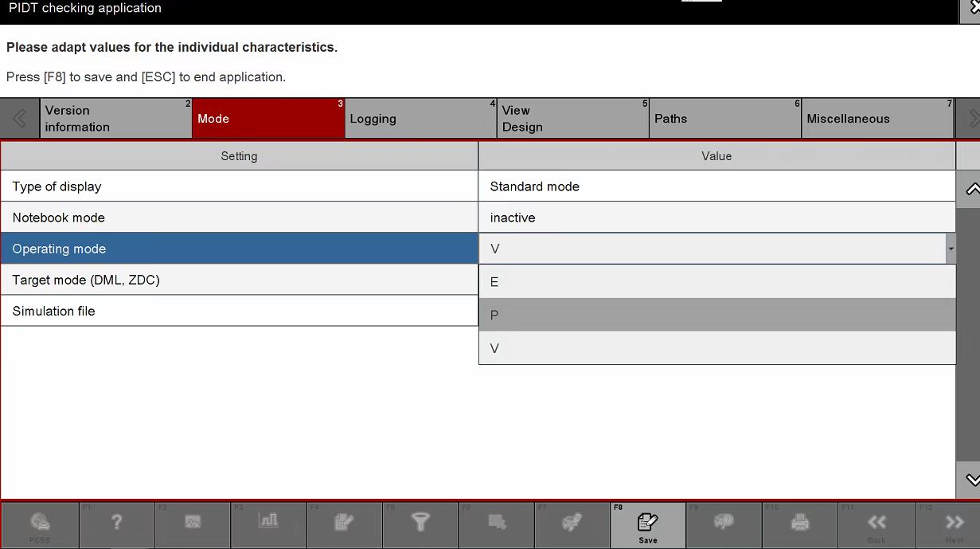The width and height of the screenshot is (980, 549).
Task: Collapse the Operating mode dropdown arrow
Action: coord(950,249)
